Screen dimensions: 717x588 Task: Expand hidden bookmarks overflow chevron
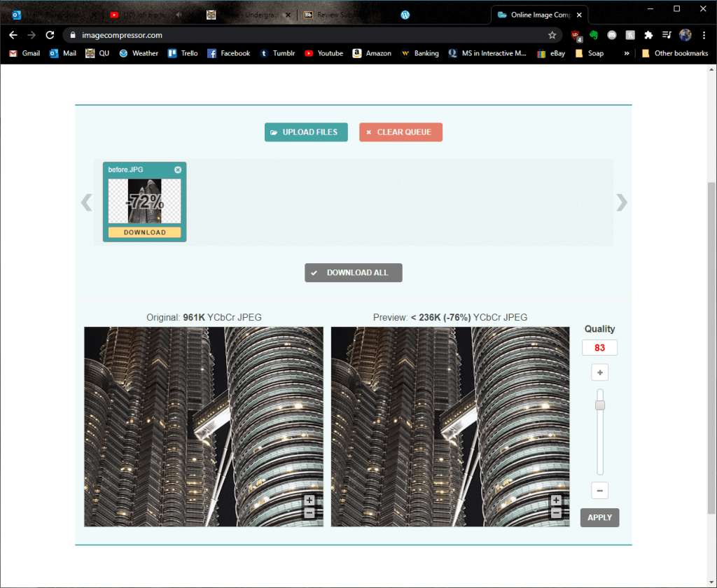(626, 53)
